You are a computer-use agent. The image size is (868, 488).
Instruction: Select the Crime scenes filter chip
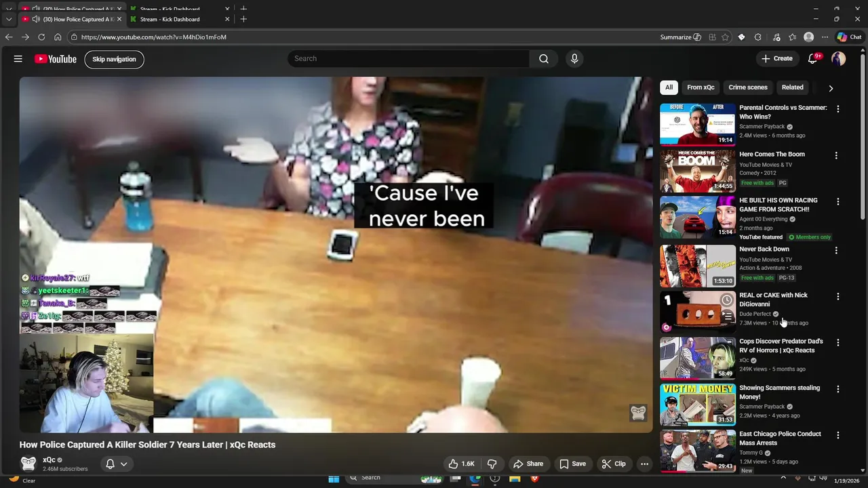(x=748, y=87)
